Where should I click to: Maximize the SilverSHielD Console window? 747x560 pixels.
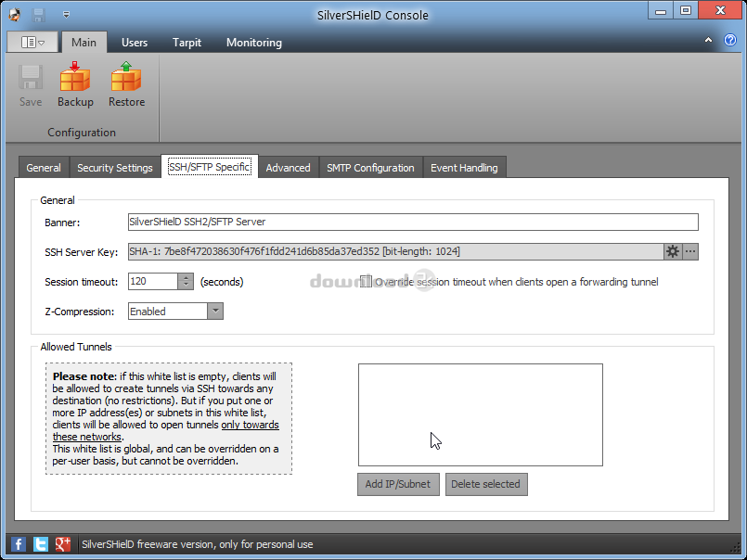coord(686,10)
